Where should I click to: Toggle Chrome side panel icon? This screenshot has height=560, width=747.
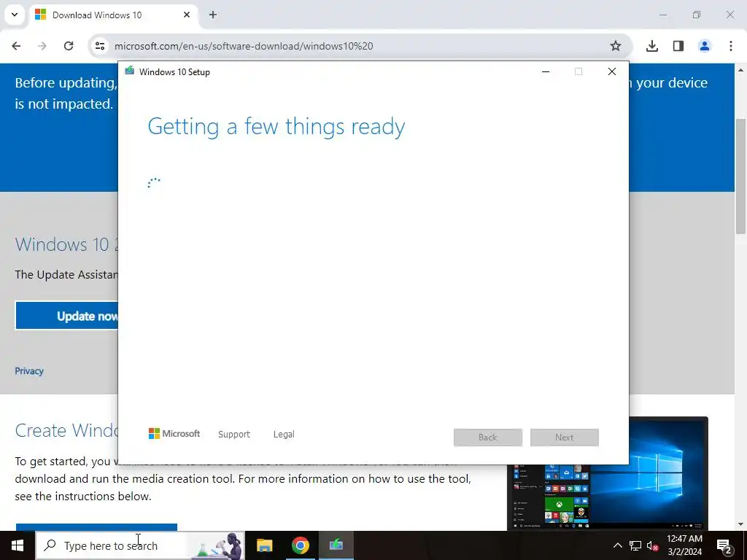click(x=678, y=46)
